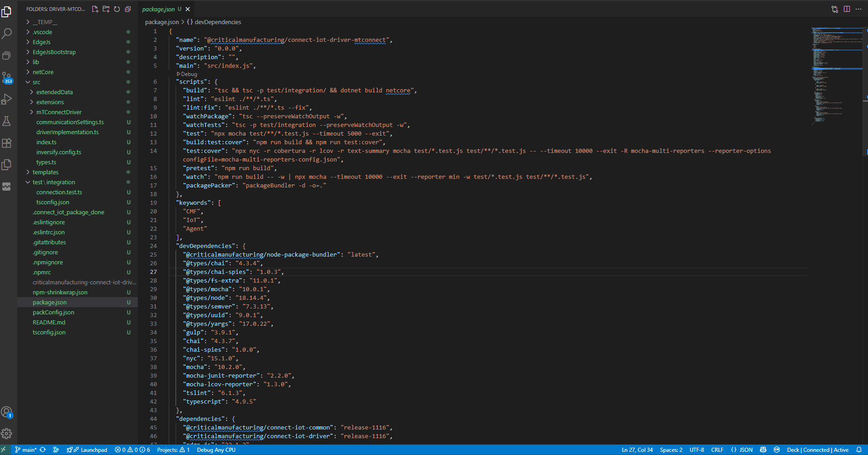Change Spaces: 2 indentation setting
The image size is (868, 455).
tap(671, 450)
